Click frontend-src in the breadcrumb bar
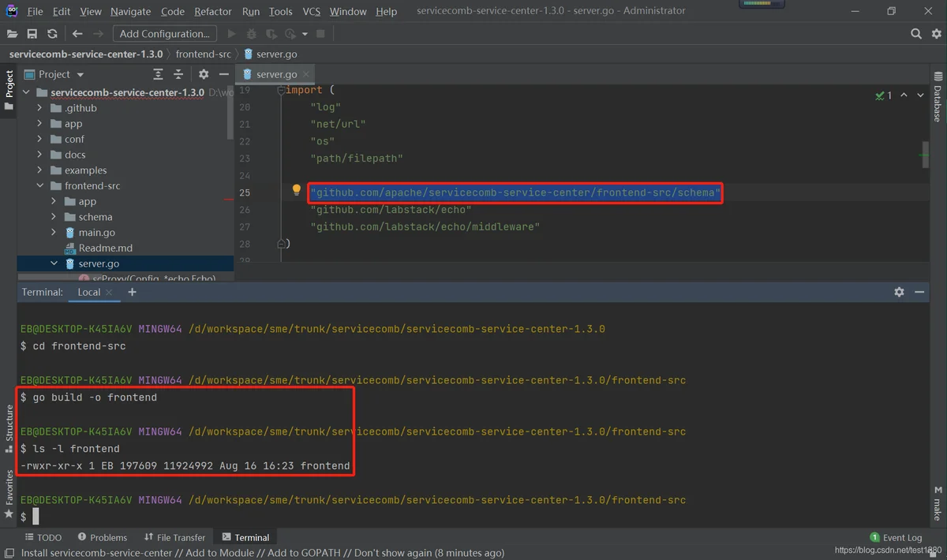 [203, 54]
